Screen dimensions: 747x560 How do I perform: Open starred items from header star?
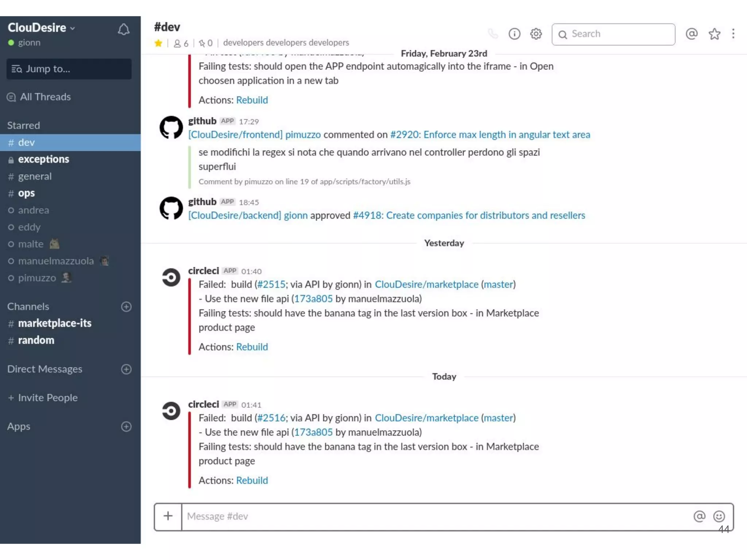pos(714,34)
